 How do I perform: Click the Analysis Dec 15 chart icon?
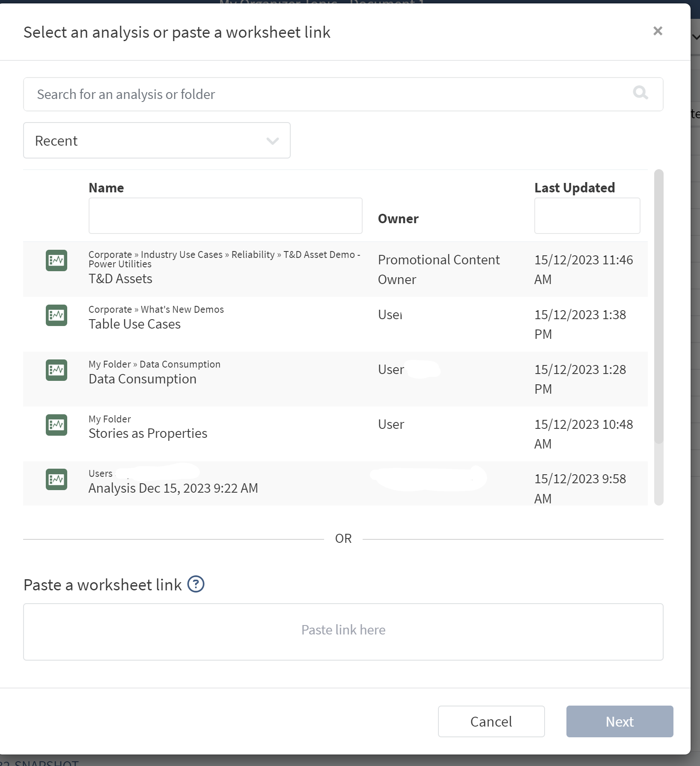tap(56, 479)
